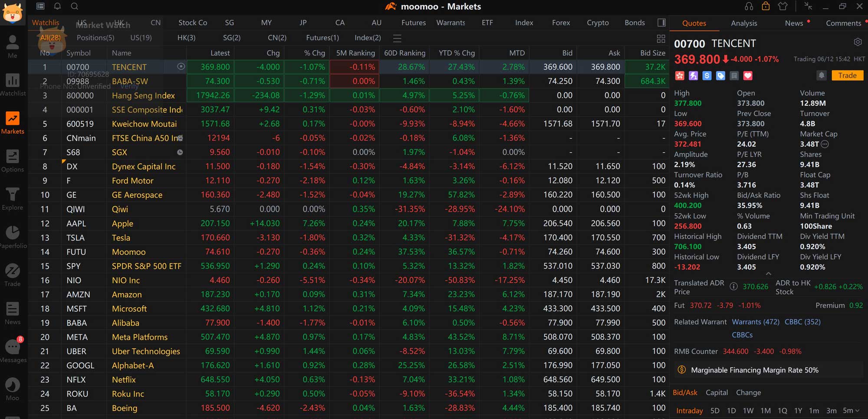
Task: Open Translated ADR Price info icon
Action: pyautogui.click(x=733, y=287)
